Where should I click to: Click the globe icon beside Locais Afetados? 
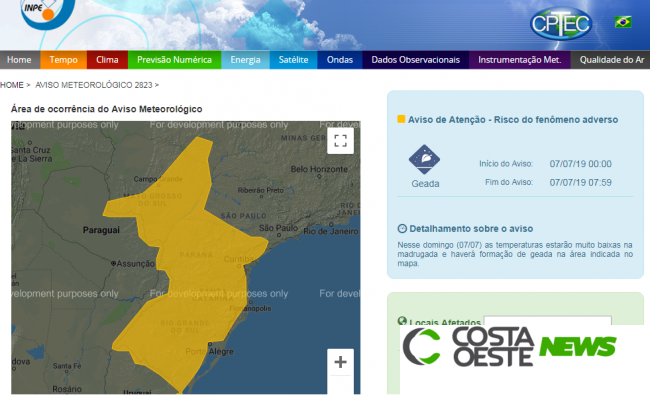tap(402, 321)
